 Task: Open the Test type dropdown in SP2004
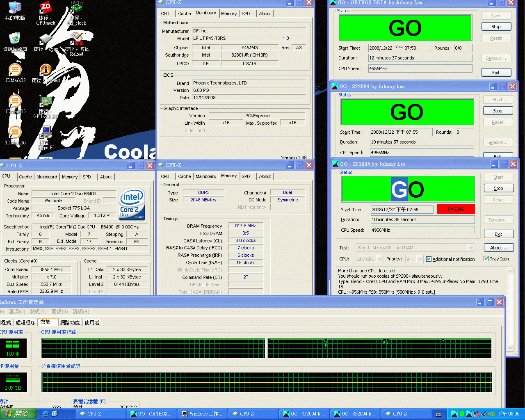click(471, 248)
